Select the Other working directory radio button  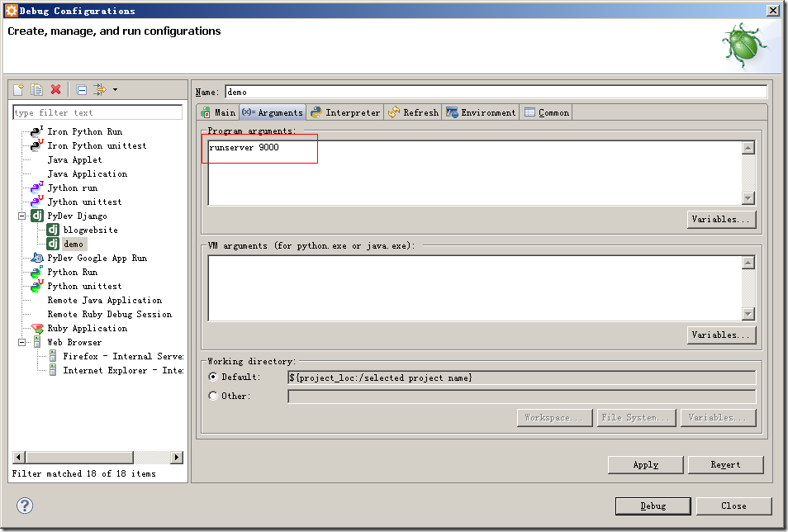pyautogui.click(x=213, y=396)
